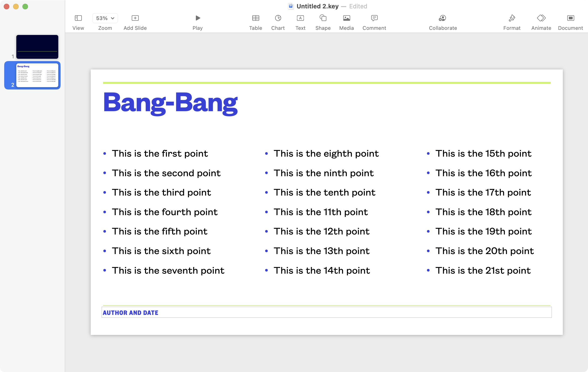Close the Keynote window with red button
588x372 pixels.
(7, 6)
